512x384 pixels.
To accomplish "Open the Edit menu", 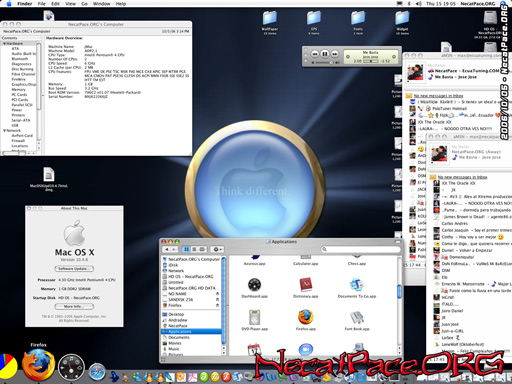I will [x=55, y=4].
